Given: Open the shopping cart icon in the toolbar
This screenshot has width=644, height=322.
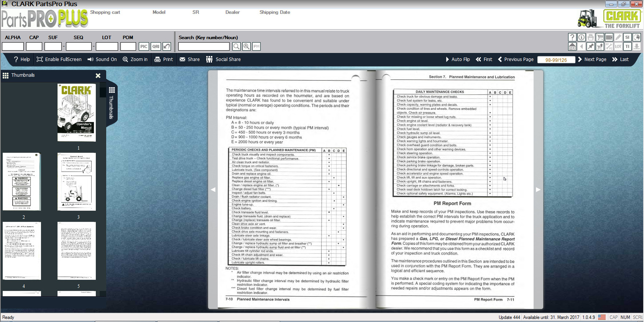Looking at the screenshot, I should pyautogui.click(x=600, y=37).
